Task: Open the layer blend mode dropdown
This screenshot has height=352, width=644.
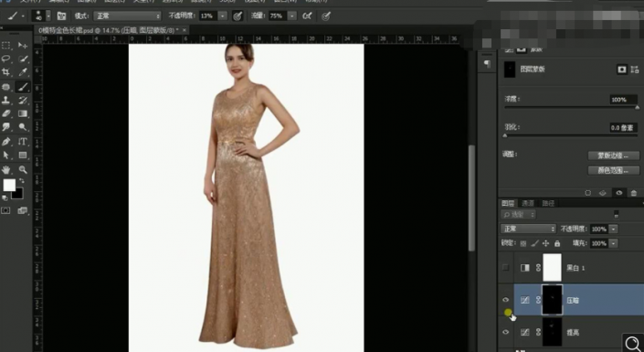Action: 528,229
